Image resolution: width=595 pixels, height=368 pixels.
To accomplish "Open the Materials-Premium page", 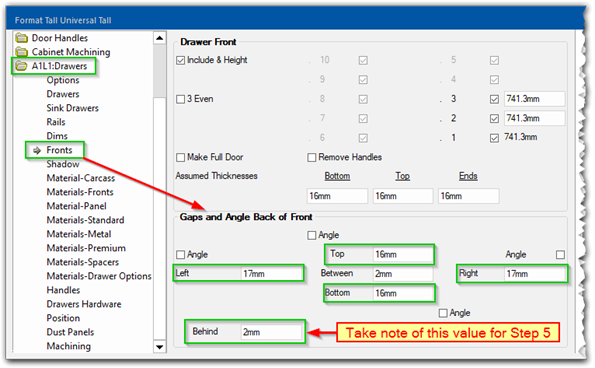I will pos(86,248).
